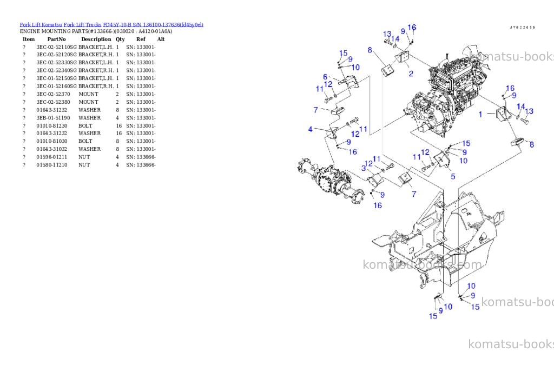Select part number 3EC-01-52160SG
Screen dimensions: 554x392
56,86
